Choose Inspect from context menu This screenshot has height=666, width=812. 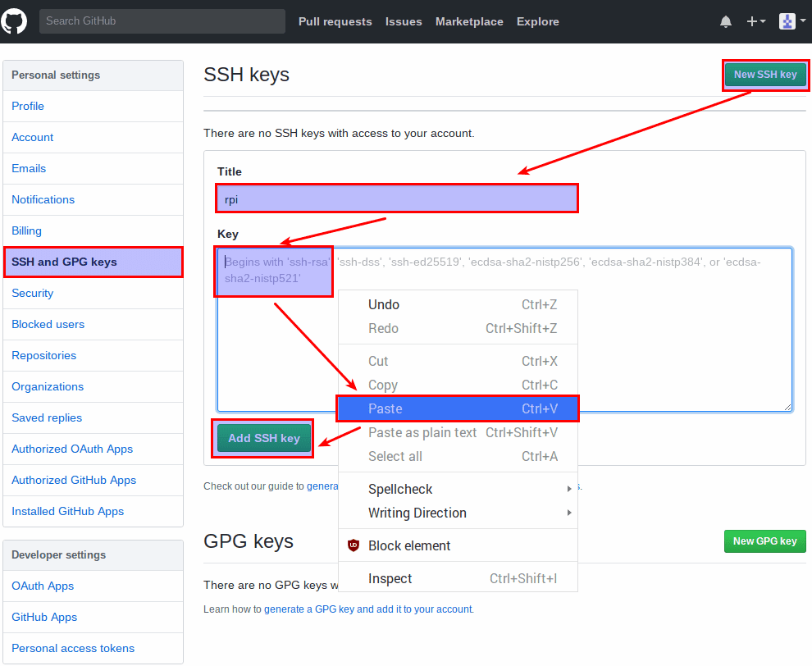458,578
